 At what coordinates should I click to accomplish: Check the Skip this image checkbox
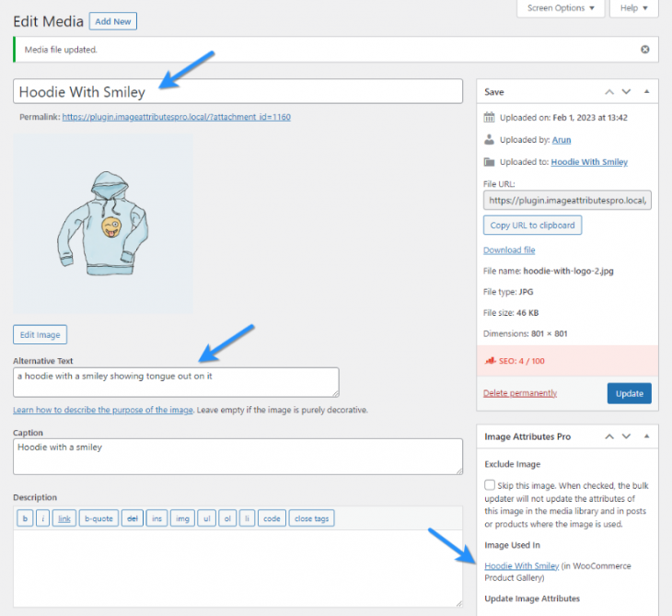491,484
